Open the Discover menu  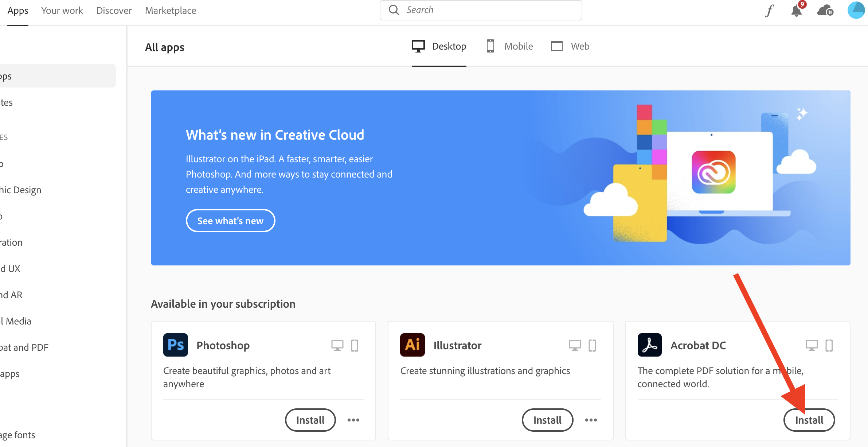pos(113,10)
